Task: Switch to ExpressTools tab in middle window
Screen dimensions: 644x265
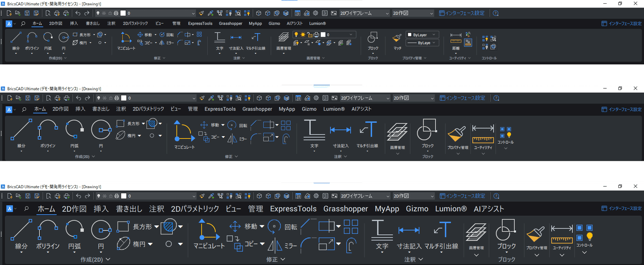Action: click(220, 109)
